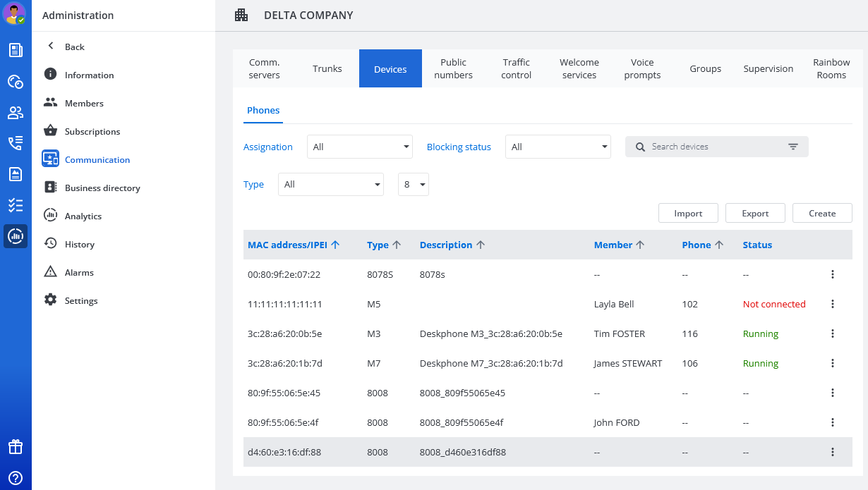Open more options for device d4:60:e3:16:df:88
868x490 pixels.
tap(833, 452)
